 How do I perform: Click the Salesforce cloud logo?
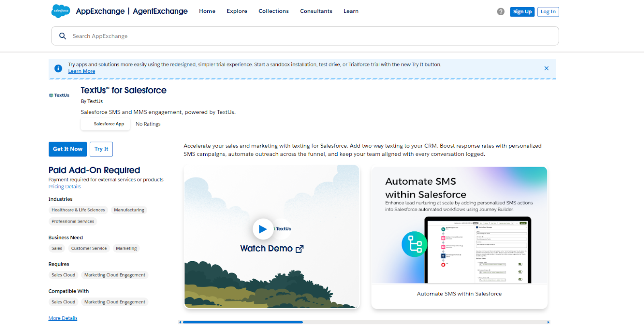(61, 11)
